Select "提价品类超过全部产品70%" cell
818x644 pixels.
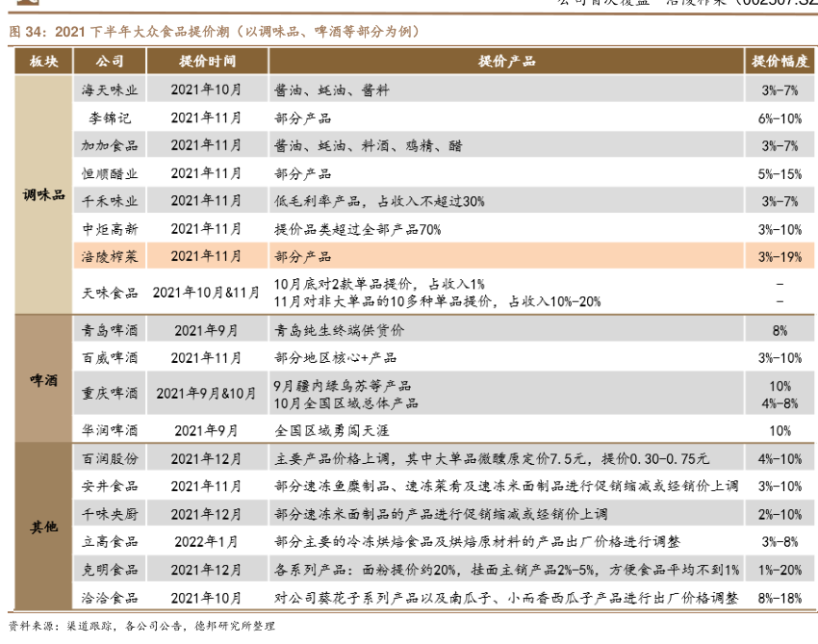[358, 229]
